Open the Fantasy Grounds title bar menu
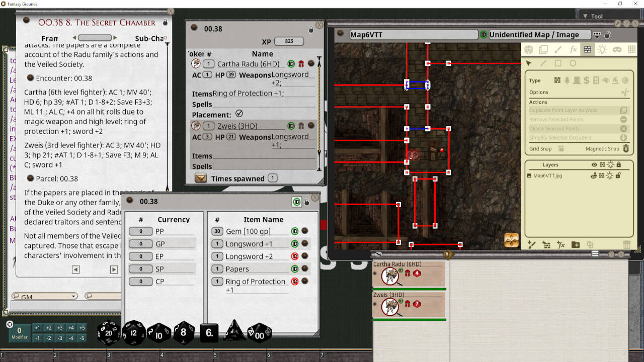The width and height of the screenshot is (644, 362). click(x=4, y=3)
